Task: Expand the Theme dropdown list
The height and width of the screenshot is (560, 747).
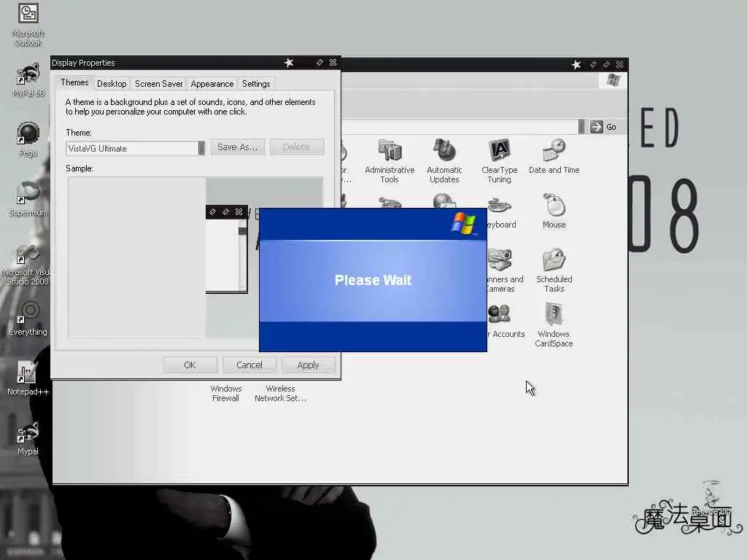Action: [201, 148]
